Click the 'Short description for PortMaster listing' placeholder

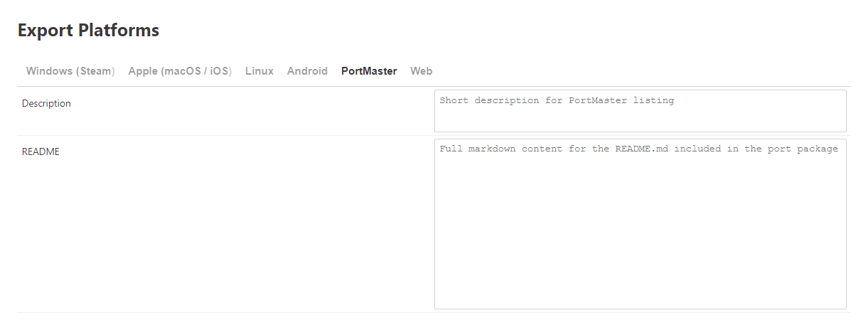pos(557,100)
